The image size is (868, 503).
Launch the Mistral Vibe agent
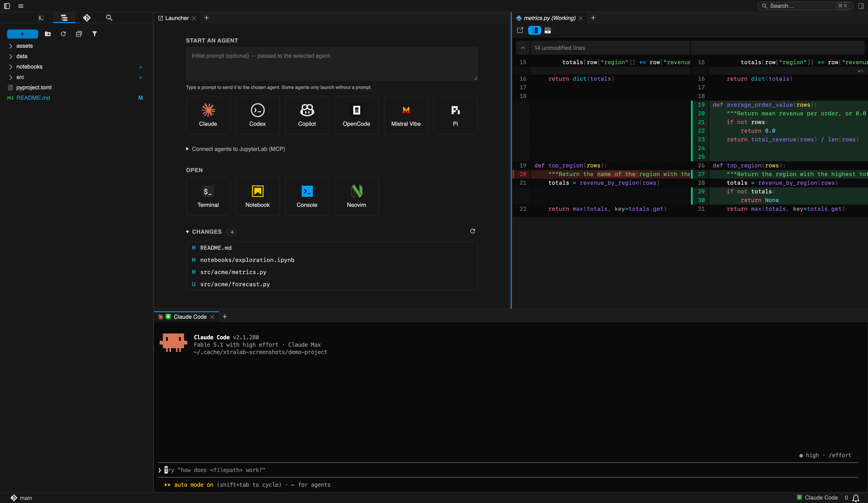pyautogui.click(x=406, y=115)
